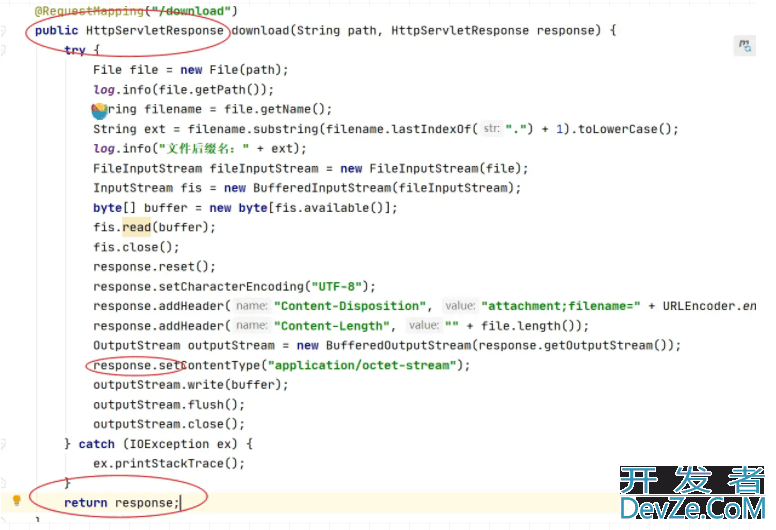Click 'ex.printStackTrace();' line
This screenshot has height=530, width=776.
[x=169, y=464]
